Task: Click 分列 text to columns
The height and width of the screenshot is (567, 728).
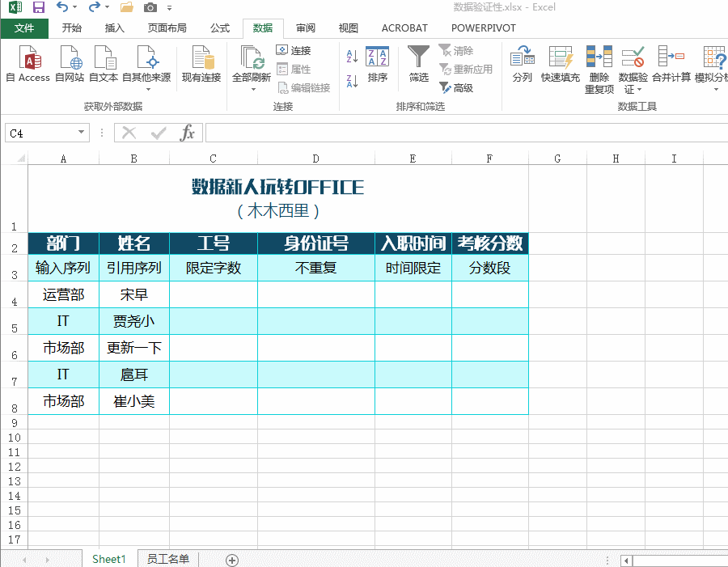Action: coord(523,64)
